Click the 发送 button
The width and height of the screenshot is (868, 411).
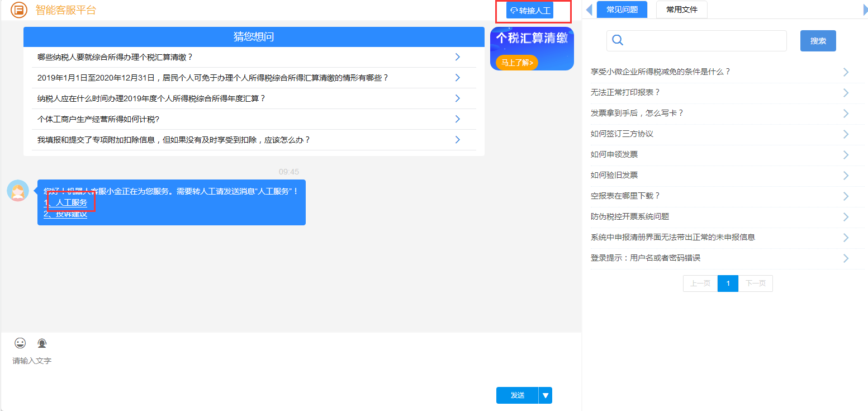coord(517,395)
